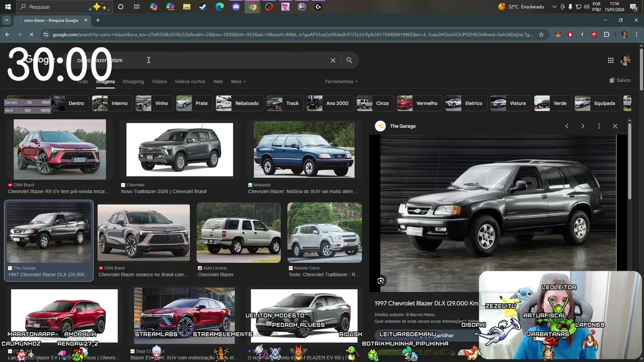Filter images by Eletrico chip
The width and height of the screenshot is (644, 362).
point(466,103)
